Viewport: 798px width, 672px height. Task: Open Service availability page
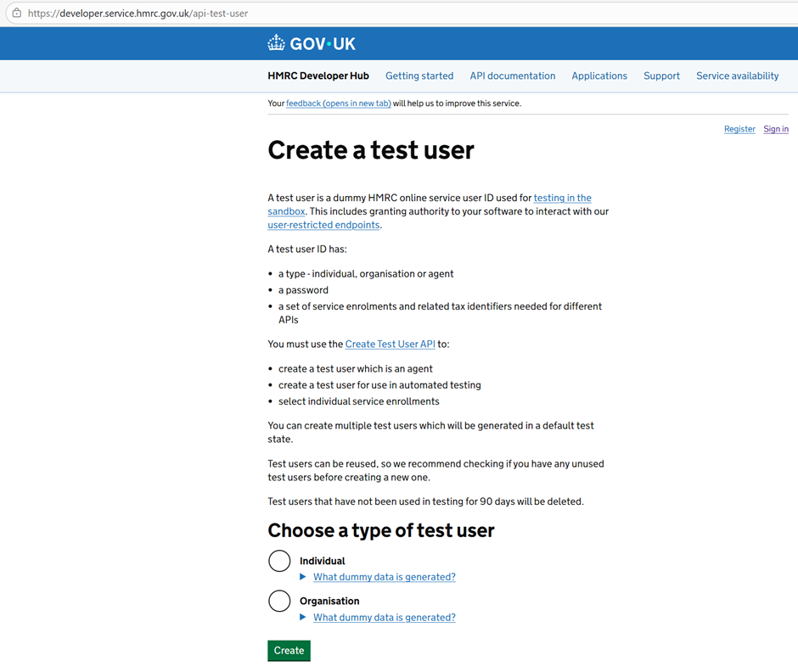click(x=738, y=76)
